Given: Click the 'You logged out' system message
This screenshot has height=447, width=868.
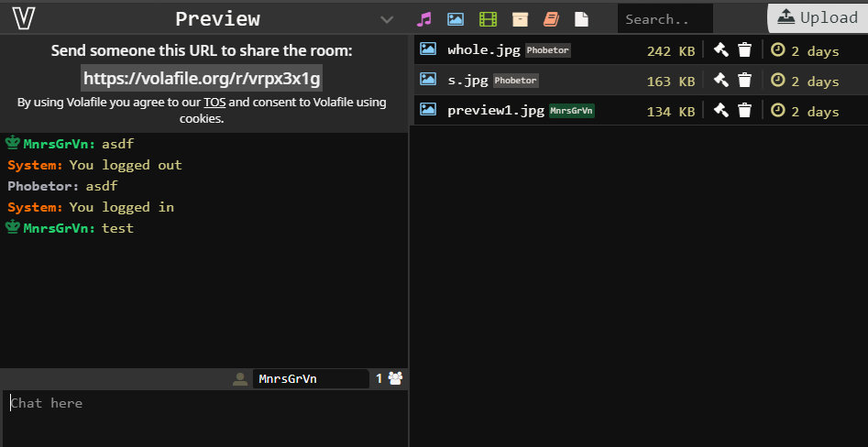Looking at the screenshot, I should click(126, 165).
